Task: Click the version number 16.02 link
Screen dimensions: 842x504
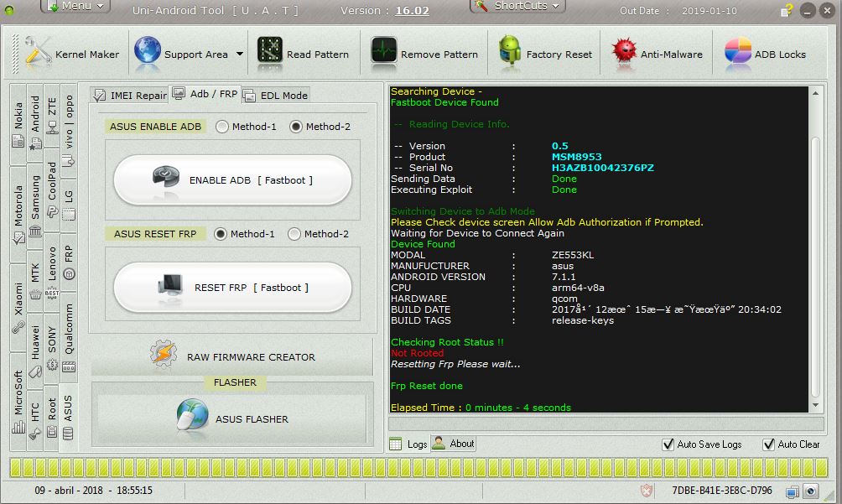Action: (413, 11)
